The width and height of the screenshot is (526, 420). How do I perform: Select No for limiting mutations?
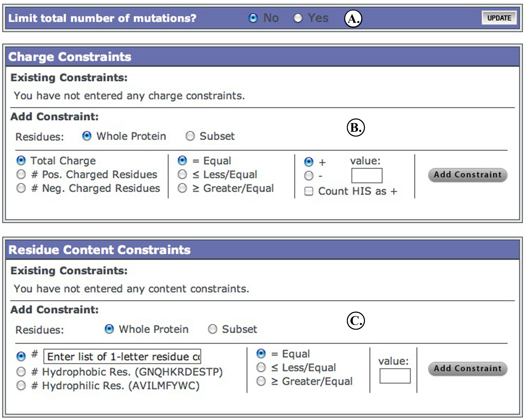253,18
